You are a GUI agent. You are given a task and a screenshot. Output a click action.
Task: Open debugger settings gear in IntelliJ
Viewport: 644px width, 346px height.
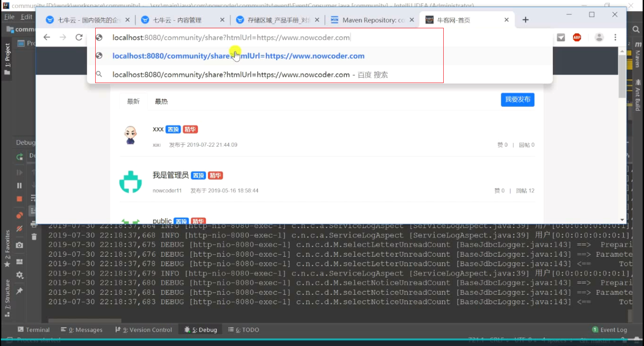point(19,275)
